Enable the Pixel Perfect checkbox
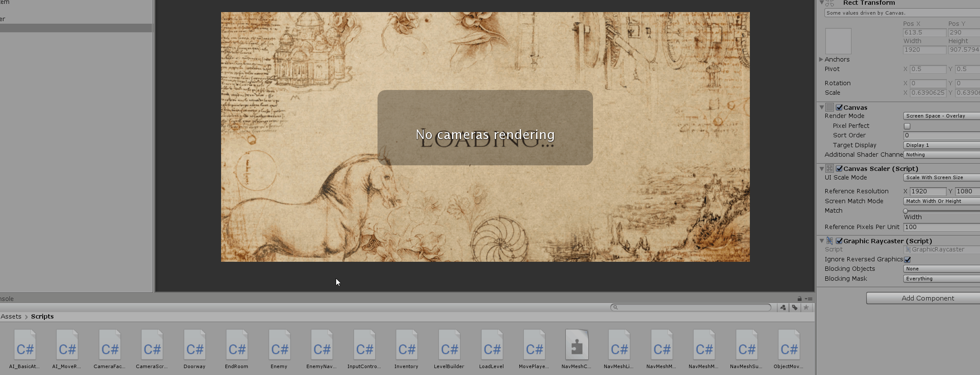The height and width of the screenshot is (375, 980). [907, 126]
